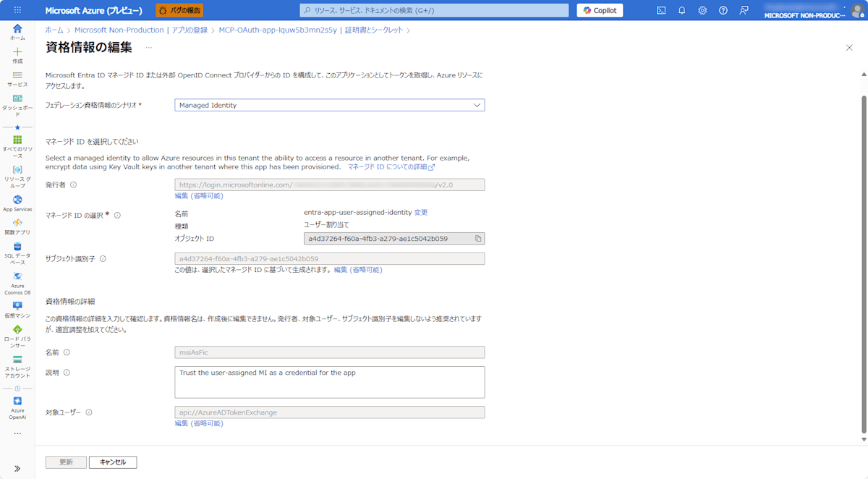The height and width of the screenshot is (479, 868).
Task: Show info tooltip for audience field
Action: click(89, 412)
